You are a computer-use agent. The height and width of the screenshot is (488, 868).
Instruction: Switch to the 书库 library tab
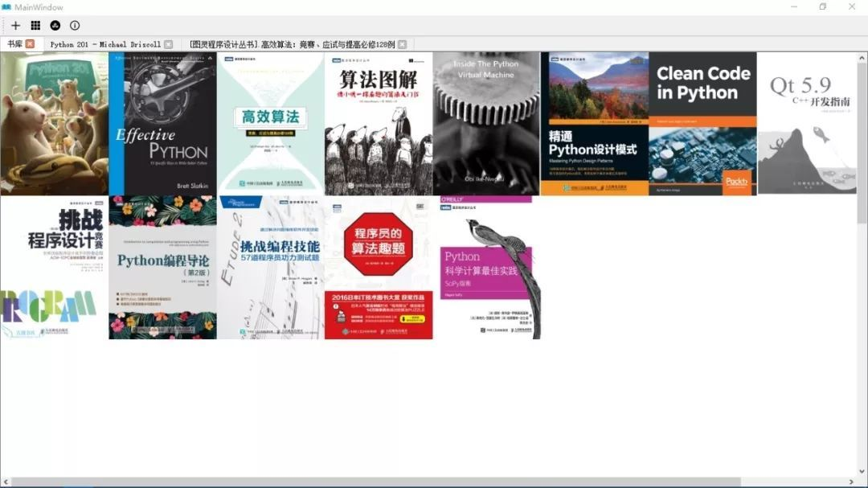click(x=15, y=43)
